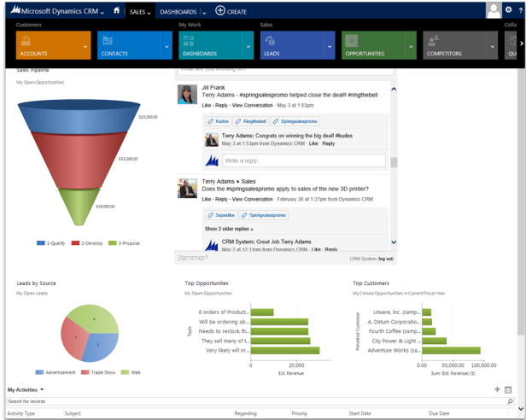The image size is (526, 420).
Task: Click the red 2-Develop funnel segment
Action: 79,160
